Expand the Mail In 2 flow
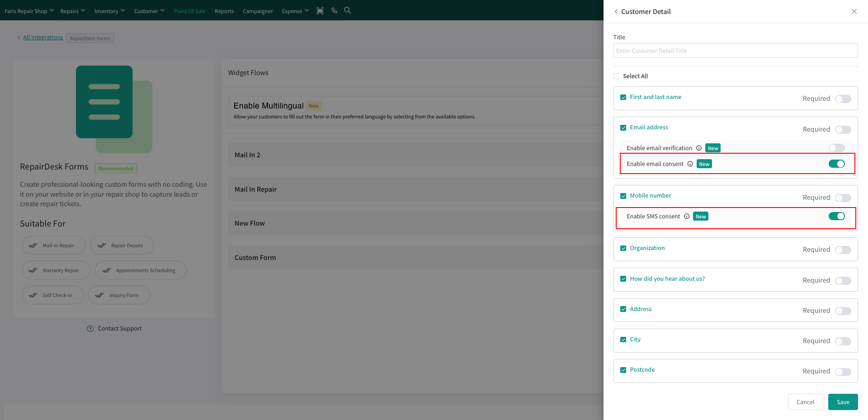This screenshot has height=420, width=868. (x=416, y=155)
